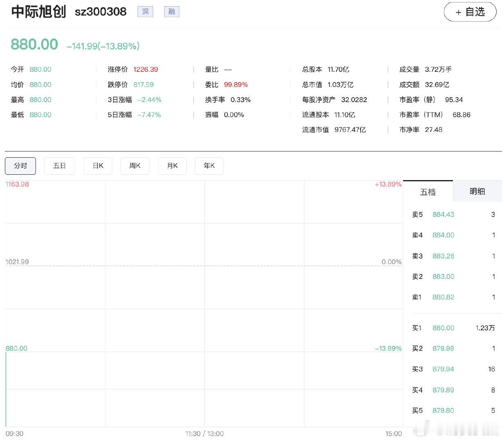
Task: Click the chart 0.00% axis label
Action: click(x=392, y=262)
